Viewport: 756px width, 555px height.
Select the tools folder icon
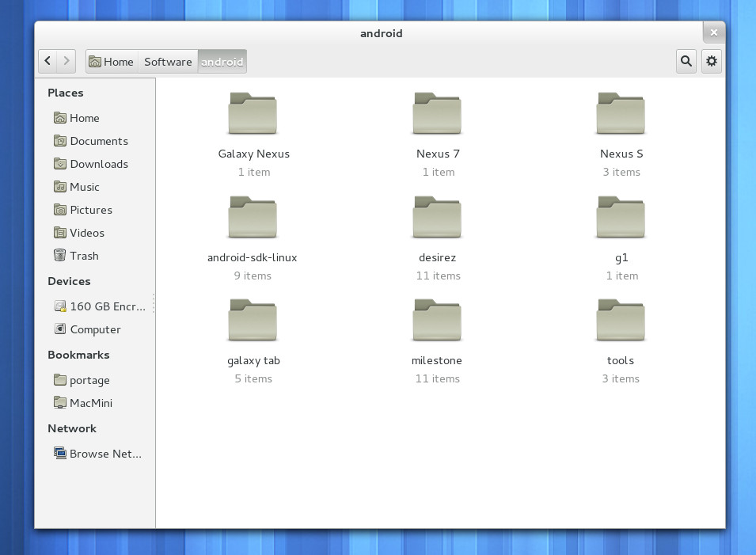tap(621, 320)
